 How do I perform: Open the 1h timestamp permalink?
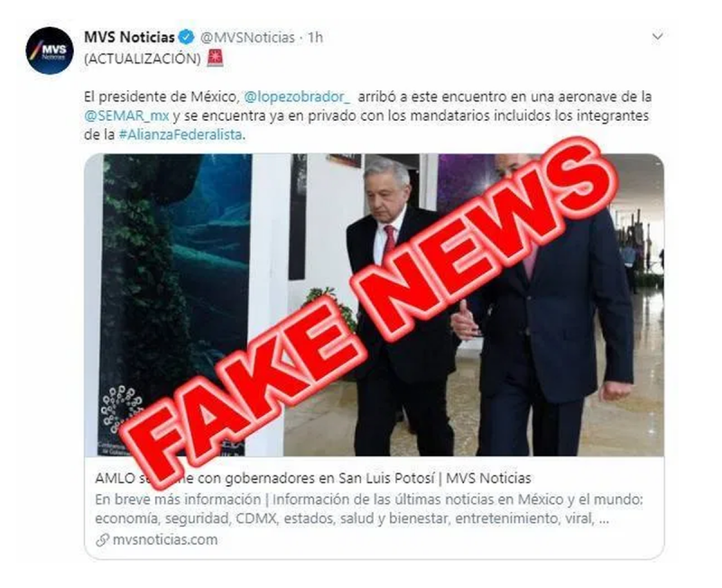tap(315, 37)
